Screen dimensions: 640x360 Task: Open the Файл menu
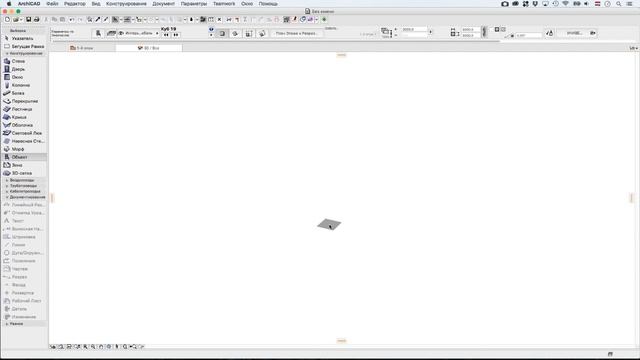click(x=52, y=4)
